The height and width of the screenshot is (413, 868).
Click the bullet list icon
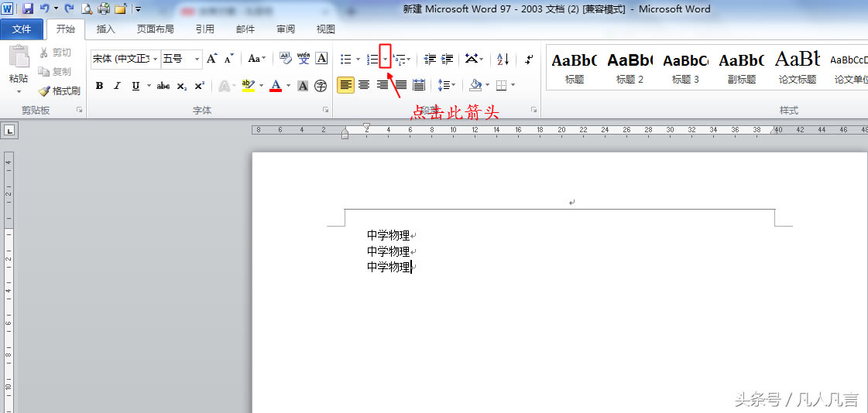coord(346,59)
